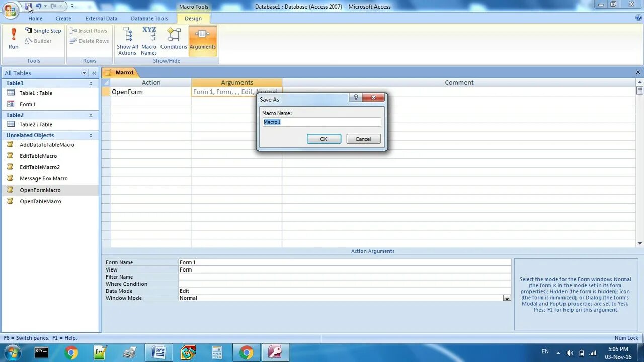Viewport: 644px width, 362px height.
Task: Close the Macro1 document tab with X
Action: [x=638, y=72]
